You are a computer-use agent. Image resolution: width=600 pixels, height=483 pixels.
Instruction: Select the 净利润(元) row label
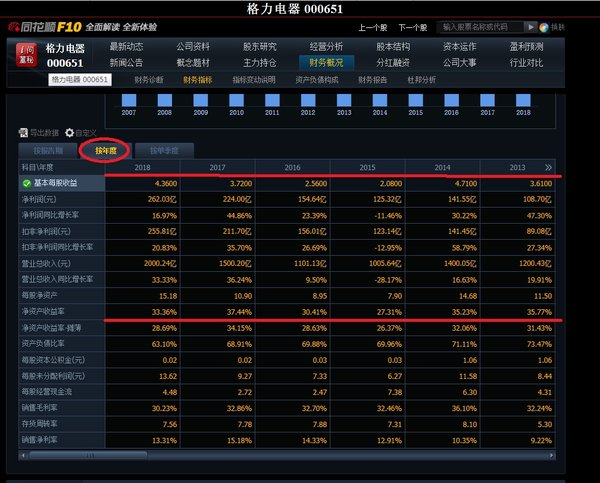[x=39, y=199]
